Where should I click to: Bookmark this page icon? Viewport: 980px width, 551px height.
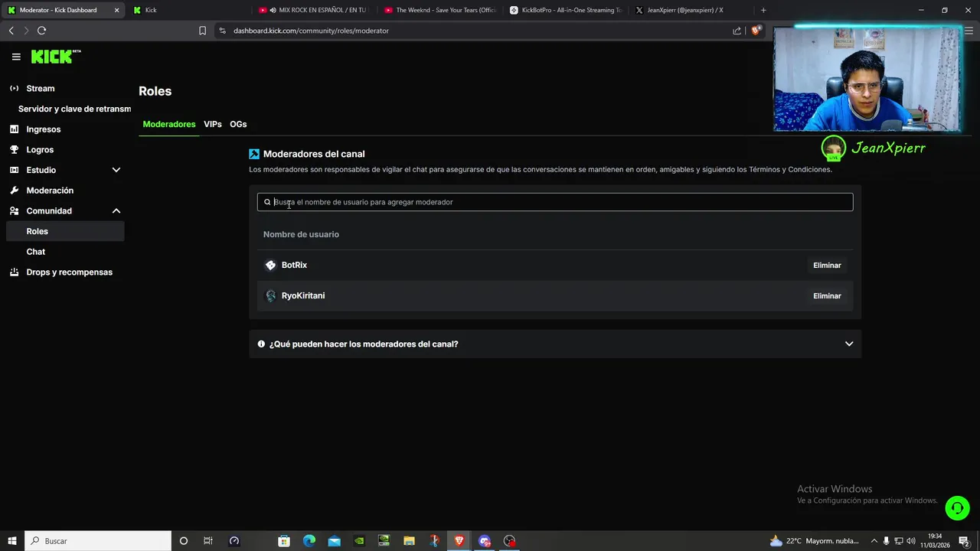(x=202, y=31)
